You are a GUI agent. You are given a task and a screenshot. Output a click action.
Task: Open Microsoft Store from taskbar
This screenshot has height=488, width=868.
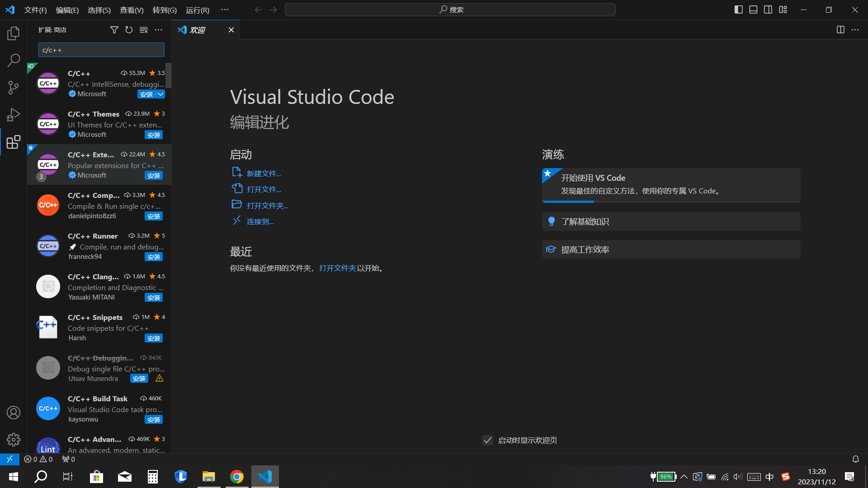(x=96, y=476)
